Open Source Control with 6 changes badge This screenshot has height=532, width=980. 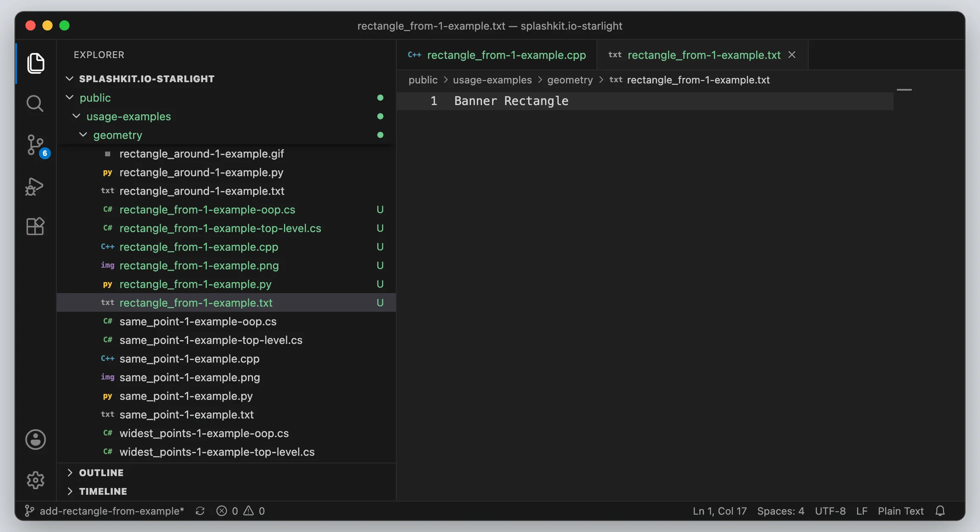point(36,146)
